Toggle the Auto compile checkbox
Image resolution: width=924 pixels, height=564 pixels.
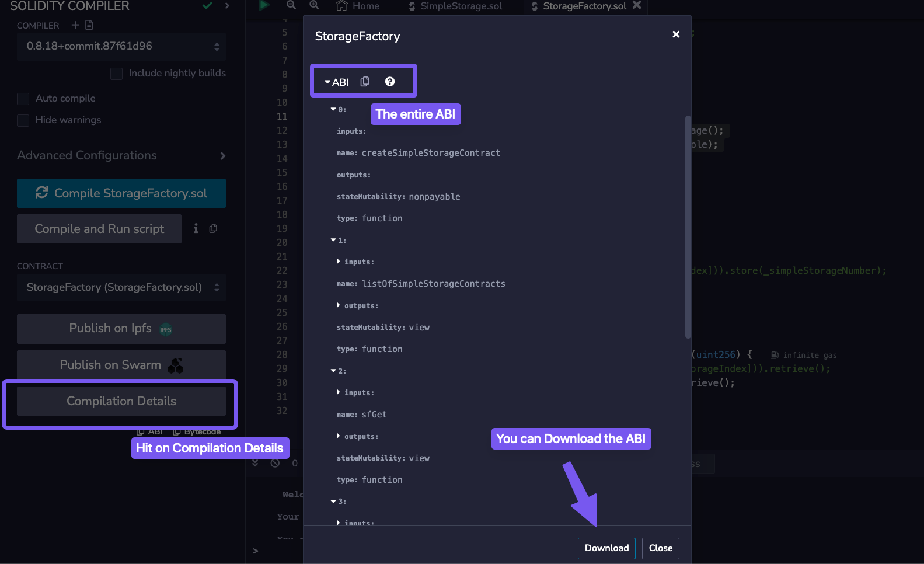point(23,99)
